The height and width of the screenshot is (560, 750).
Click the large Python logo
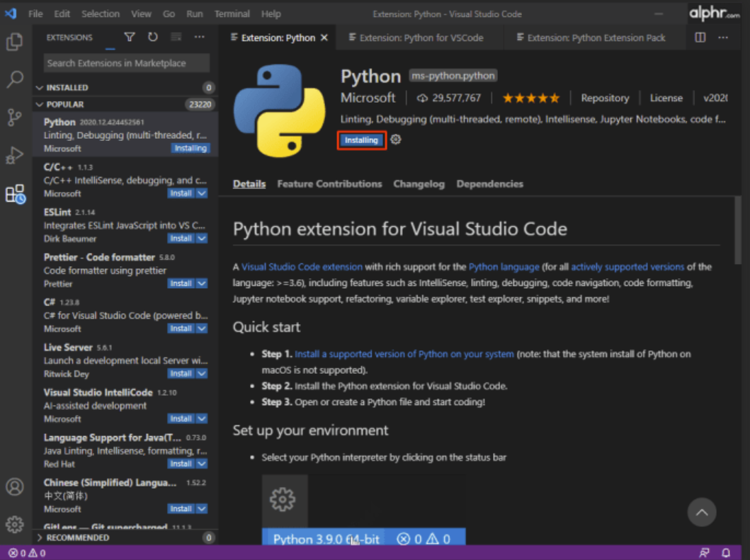(279, 111)
